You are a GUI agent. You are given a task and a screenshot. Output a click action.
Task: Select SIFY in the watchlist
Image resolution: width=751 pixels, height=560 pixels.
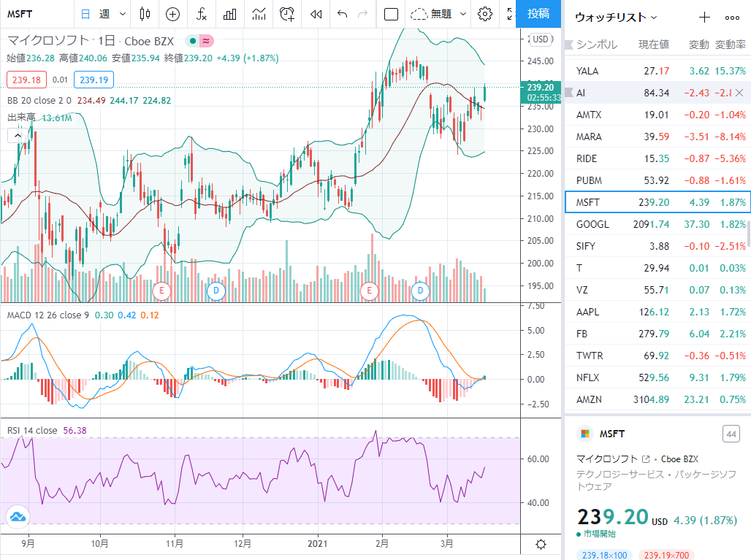[657, 246]
